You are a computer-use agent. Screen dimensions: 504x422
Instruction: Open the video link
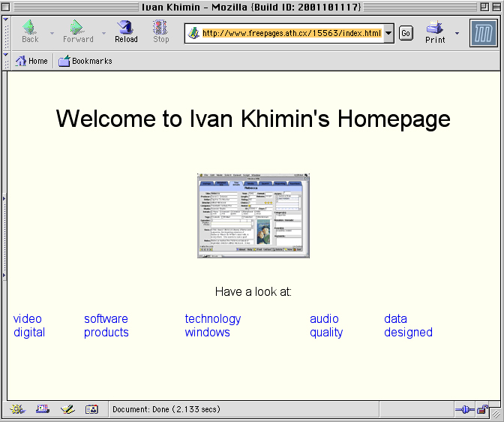[27, 318]
